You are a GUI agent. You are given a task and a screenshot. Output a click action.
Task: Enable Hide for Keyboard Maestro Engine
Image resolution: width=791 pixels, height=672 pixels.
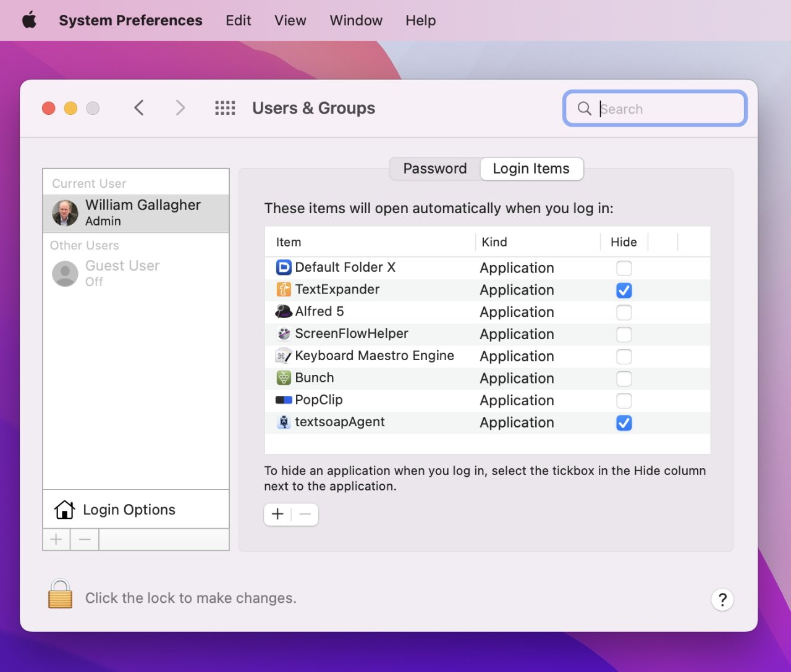tap(624, 357)
